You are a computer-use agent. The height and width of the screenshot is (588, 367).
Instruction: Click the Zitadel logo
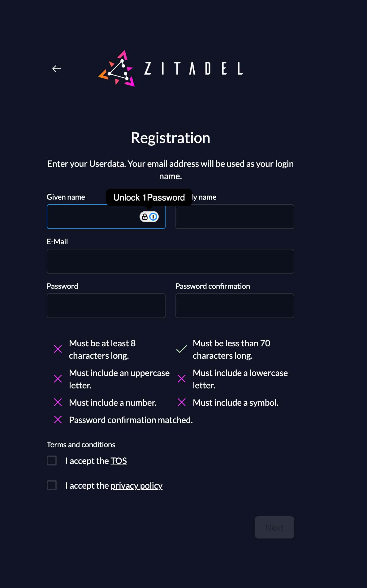click(x=171, y=68)
